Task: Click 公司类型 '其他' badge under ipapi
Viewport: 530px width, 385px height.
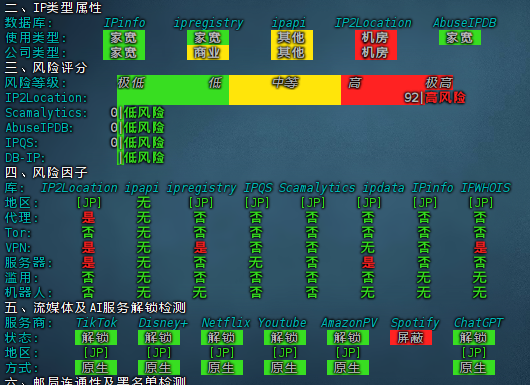Action: coord(292,52)
